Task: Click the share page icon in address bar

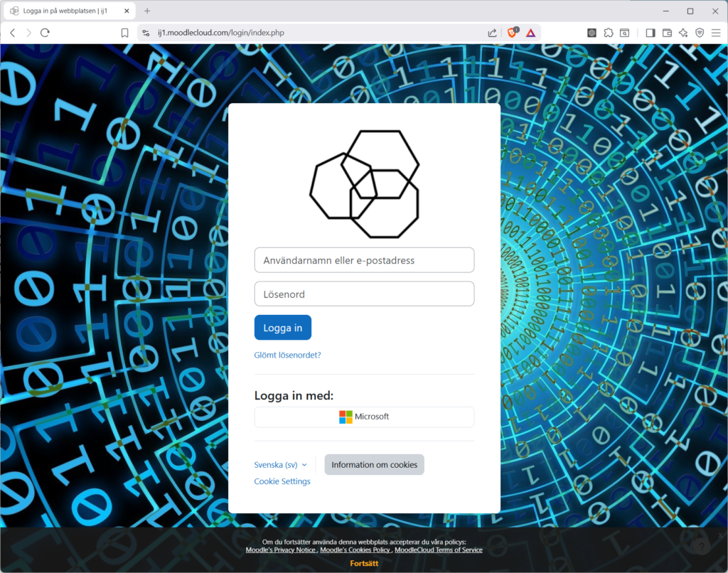Action: 492,33
